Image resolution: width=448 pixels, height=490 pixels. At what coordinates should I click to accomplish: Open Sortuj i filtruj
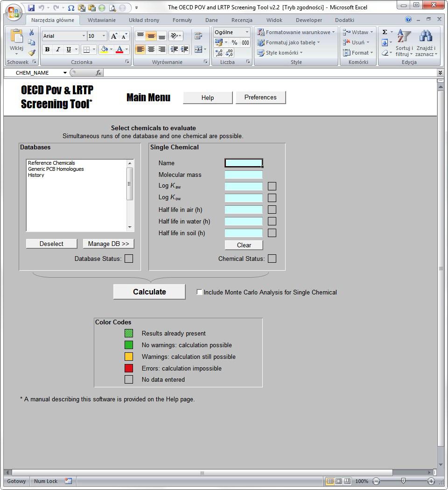tap(404, 43)
